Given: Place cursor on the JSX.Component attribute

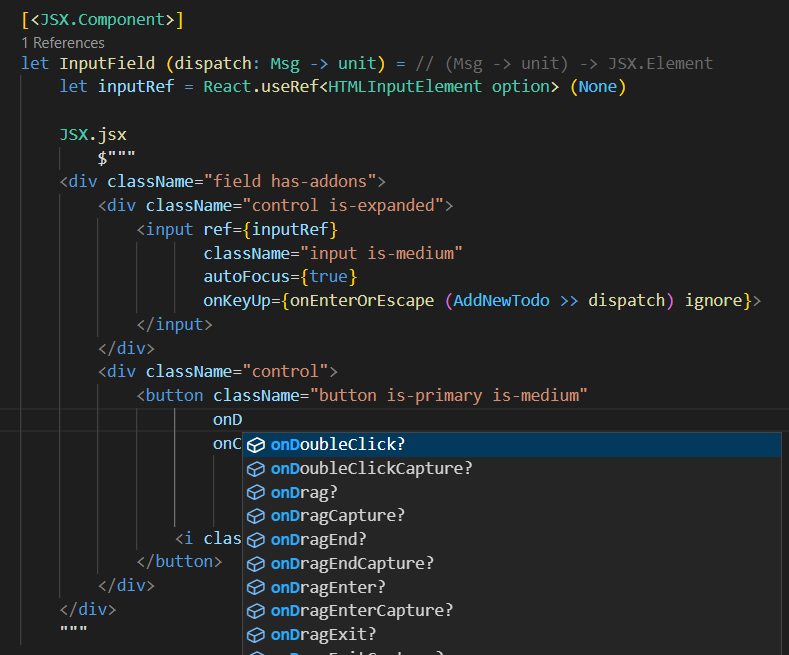Looking at the screenshot, I should click(x=102, y=19).
